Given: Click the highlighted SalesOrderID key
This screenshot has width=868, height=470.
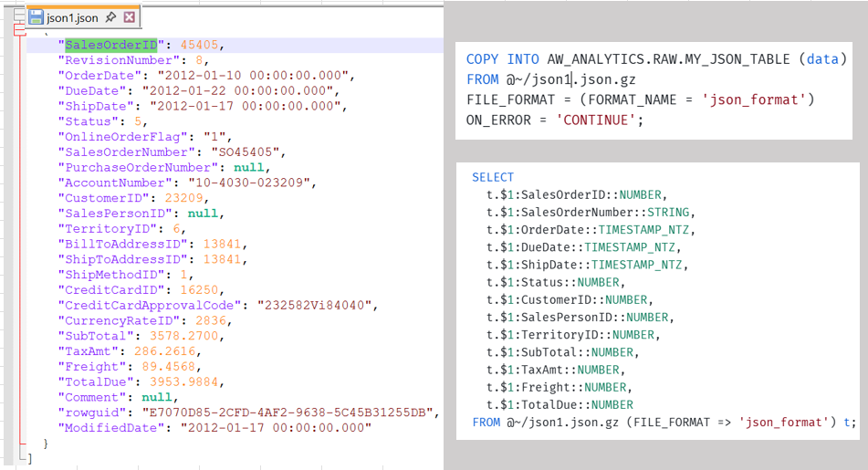Looking at the screenshot, I should (x=111, y=45).
